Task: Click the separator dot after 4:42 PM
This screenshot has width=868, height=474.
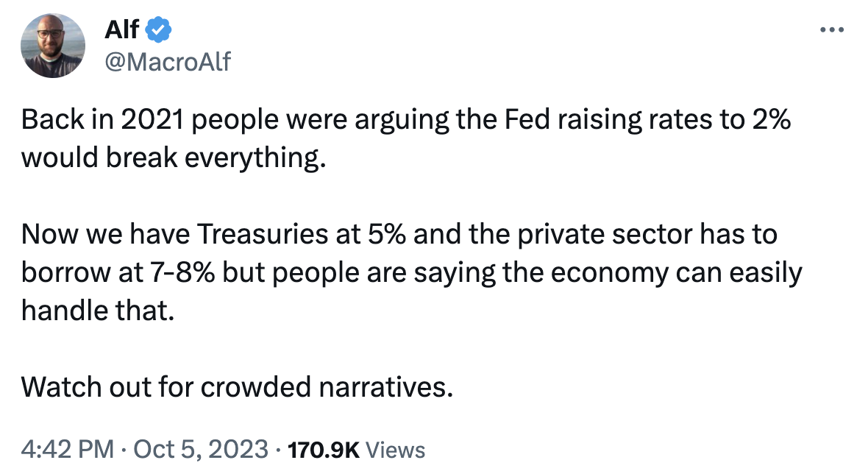Action: coord(121,450)
